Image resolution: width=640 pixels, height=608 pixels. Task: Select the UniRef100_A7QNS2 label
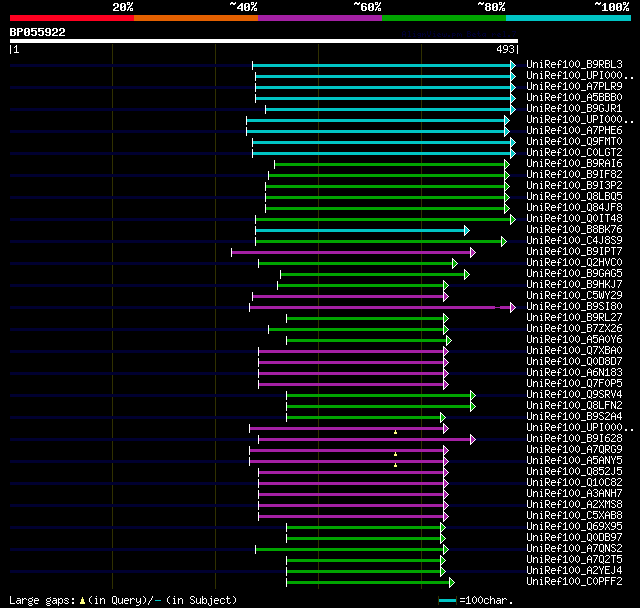pos(574,549)
